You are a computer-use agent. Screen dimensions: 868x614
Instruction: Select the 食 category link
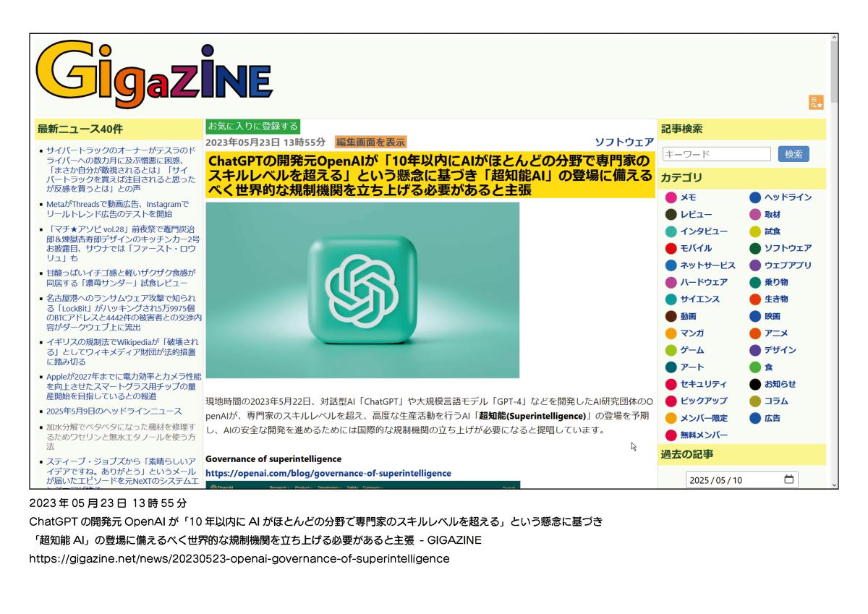click(x=769, y=367)
